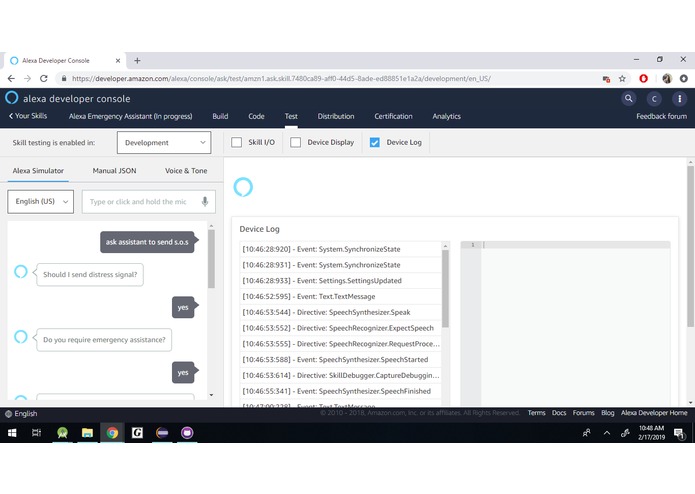Open the Analytics tab
695x494 pixels.
(x=446, y=116)
